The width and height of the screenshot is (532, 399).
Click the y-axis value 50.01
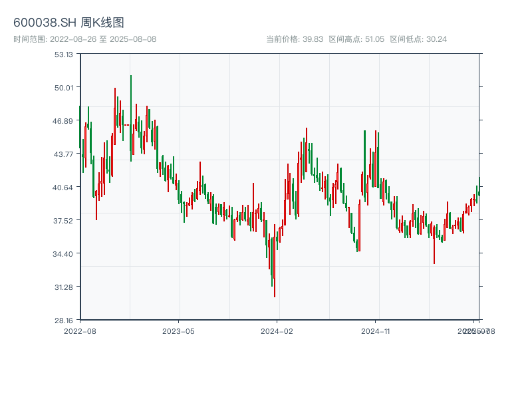[64, 88]
